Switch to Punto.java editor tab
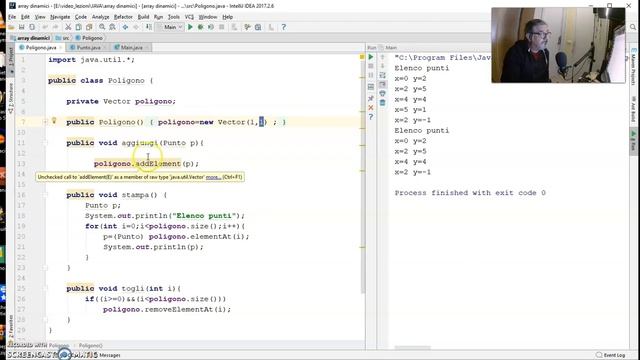Screen dimensions: 640x360 click(88, 48)
